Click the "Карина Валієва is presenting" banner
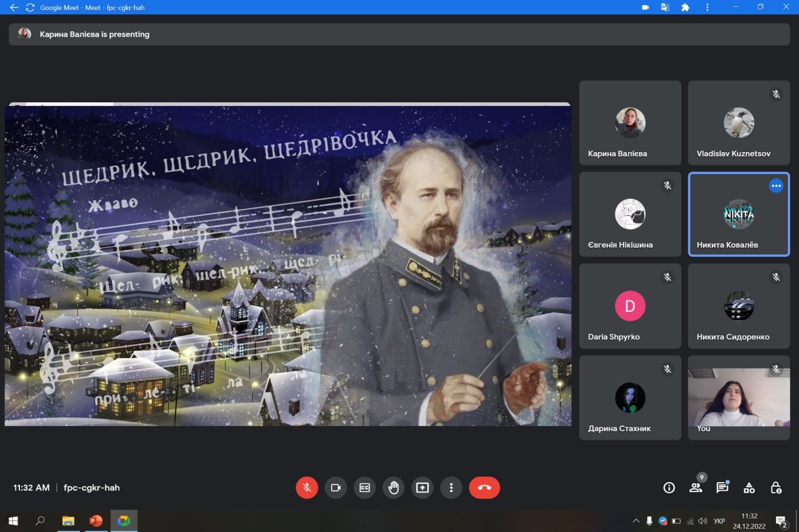 point(399,34)
